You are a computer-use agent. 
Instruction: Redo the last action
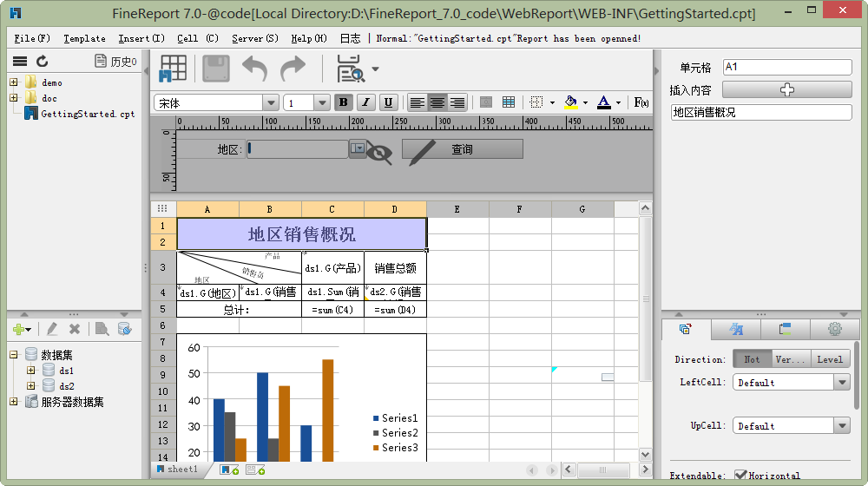[x=293, y=69]
